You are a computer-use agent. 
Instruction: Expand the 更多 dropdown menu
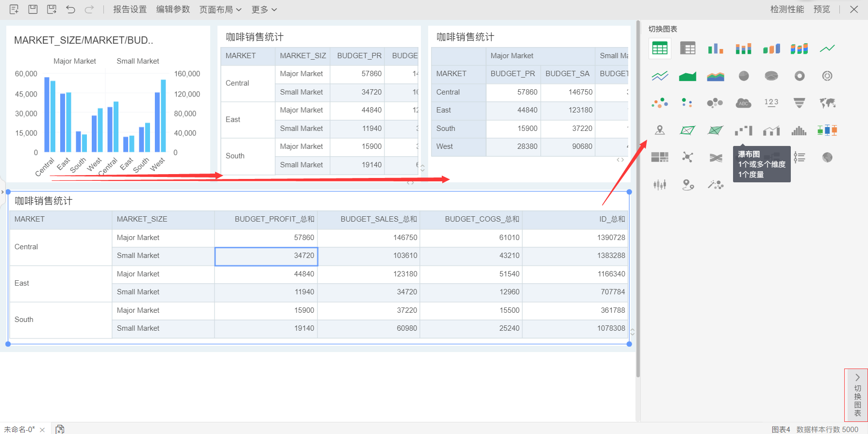click(264, 10)
